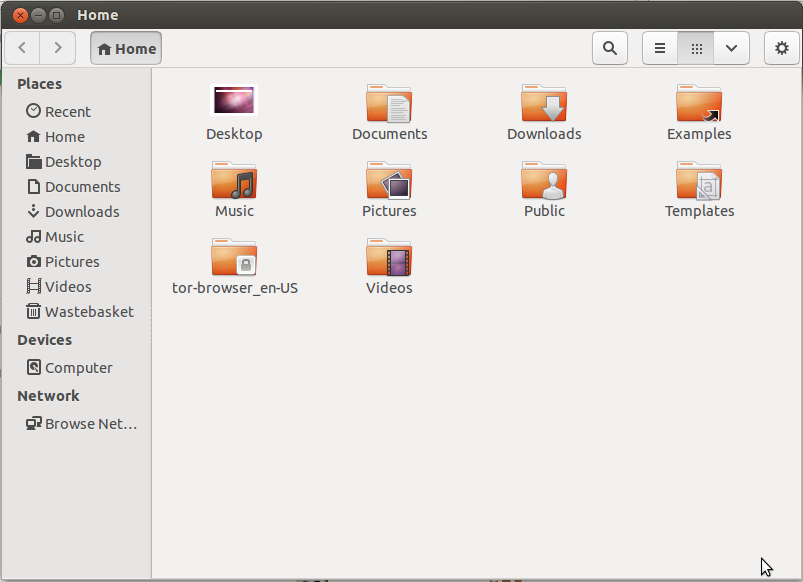Switch to list view layout
This screenshot has width=803, height=582.
point(660,47)
